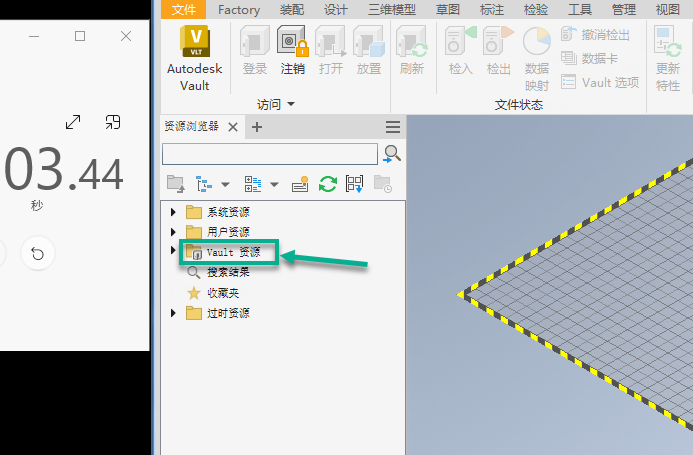Click the search magnifier icon in asset browser

click(x=392, y=154)
